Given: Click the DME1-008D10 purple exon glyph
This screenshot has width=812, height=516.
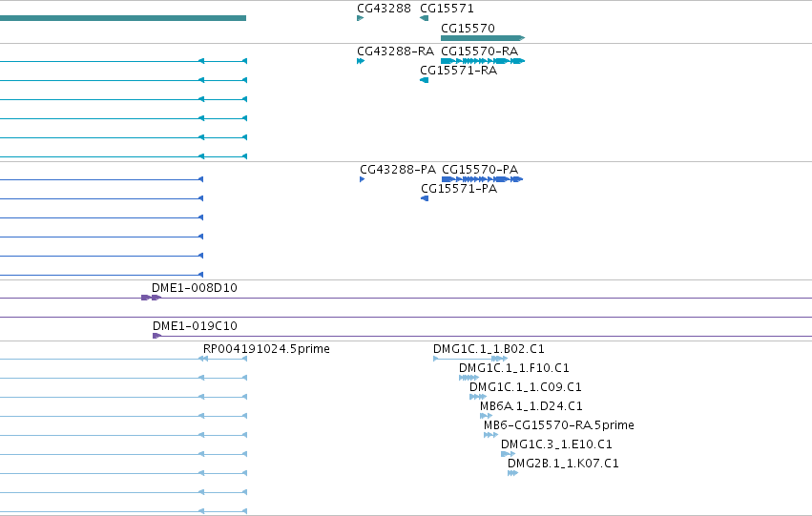Looking at the screenshot, I should [x=151, y=298].
